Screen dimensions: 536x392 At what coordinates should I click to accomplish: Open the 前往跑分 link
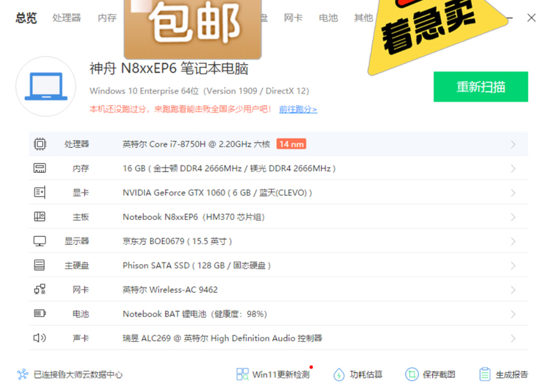(297, 110)
